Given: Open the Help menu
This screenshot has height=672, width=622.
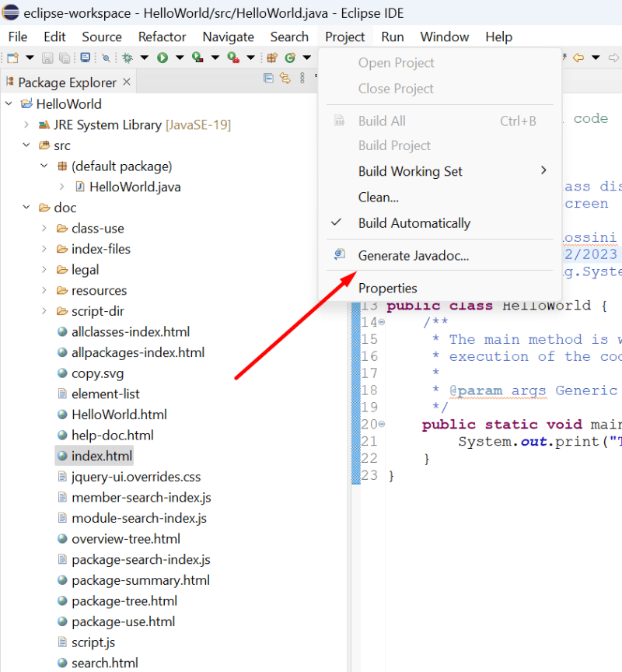Looking at the screenshot, I should [498, 37].
